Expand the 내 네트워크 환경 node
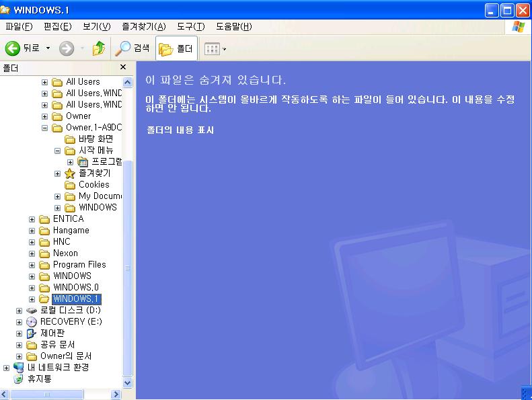The width and height of the screenshot is (532, 400). coord(6,368)
